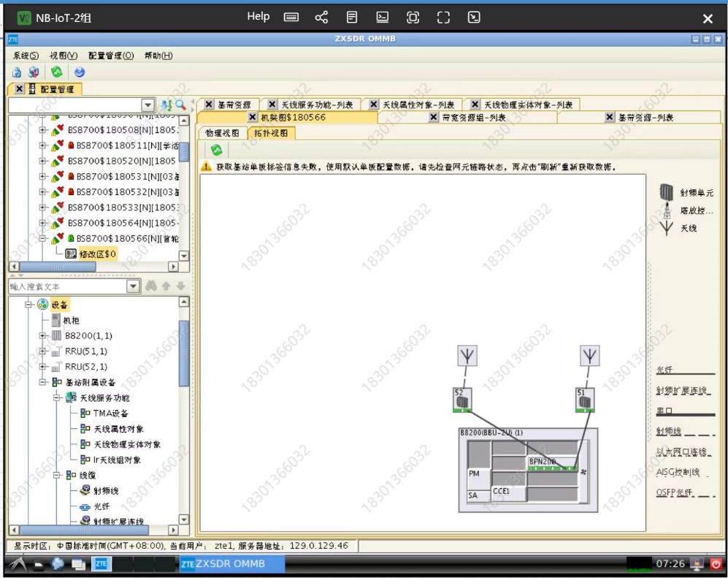Viewport: 728px width, 578px height.
Task: Click the binoculars find icon
Action: pyautogui.click(x=151, y=286)
